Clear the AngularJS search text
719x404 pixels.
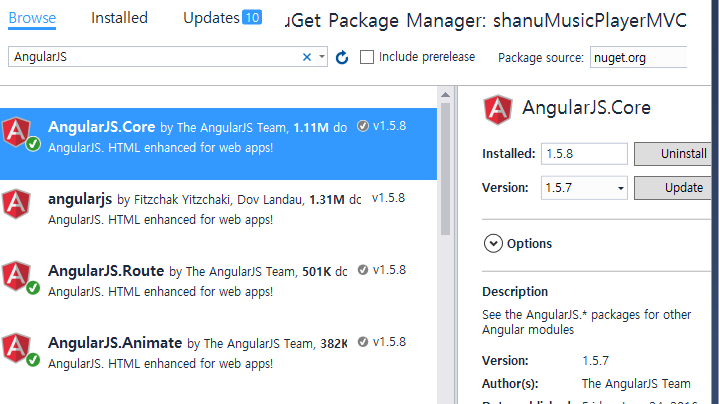click(x=307, y=57)
